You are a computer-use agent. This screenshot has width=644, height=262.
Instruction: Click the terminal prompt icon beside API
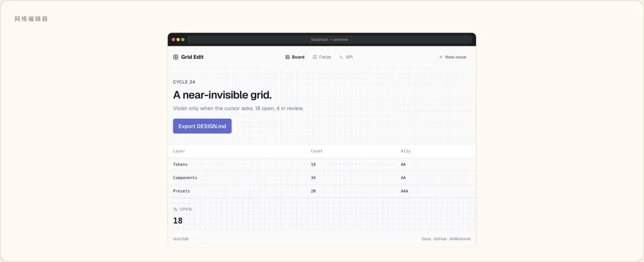[341, 57]
